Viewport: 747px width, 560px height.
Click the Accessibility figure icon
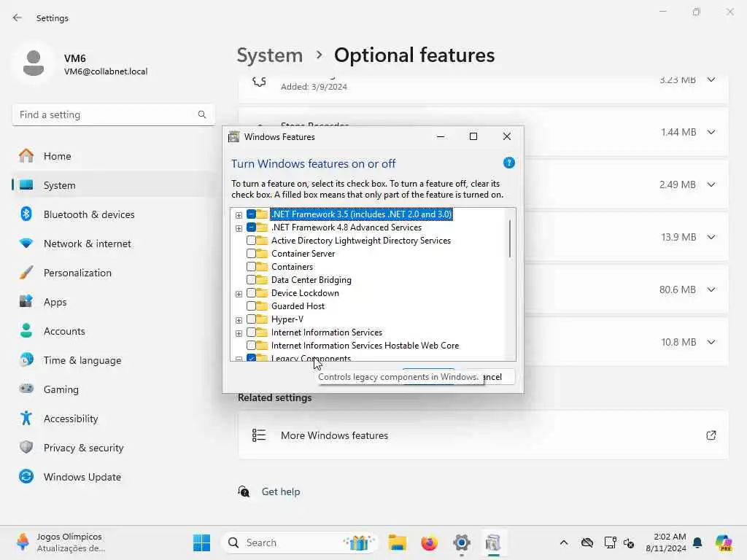tap(26, 418)
